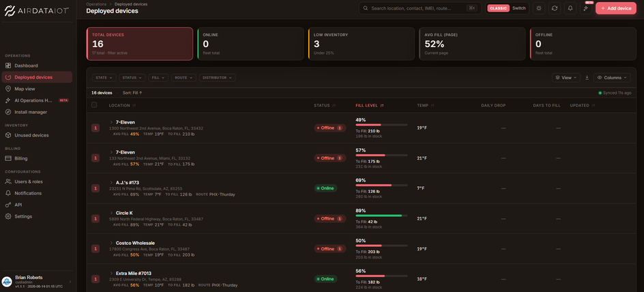Viewport: 644px width, 292px height.
Task: Click Switch view mode toggle
Action: point(518,8)
